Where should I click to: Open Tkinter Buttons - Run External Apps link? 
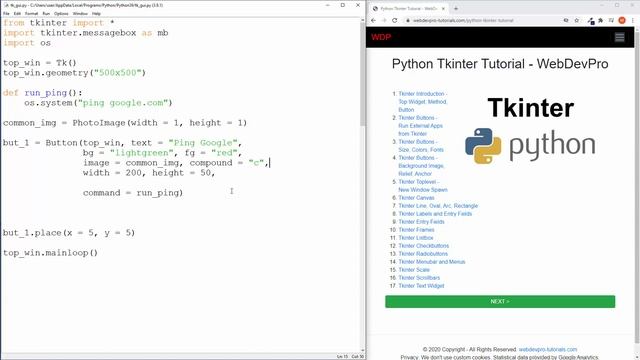[420, 126]
